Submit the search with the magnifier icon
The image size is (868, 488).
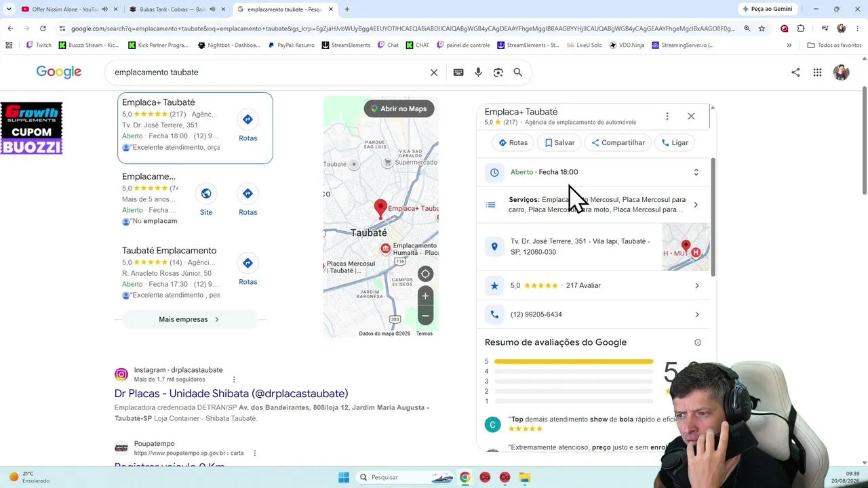(x=518, y=73)
